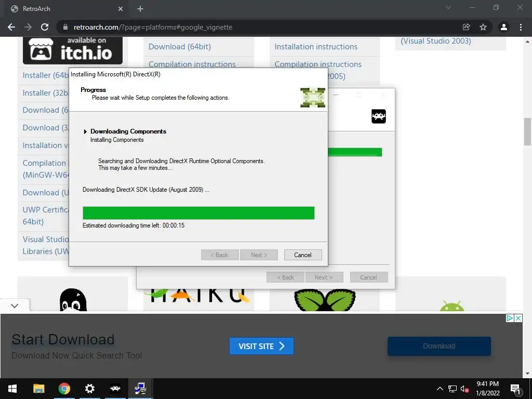Image resolution: width=532 pixels, height=399 pixels.
Task: Click the itch.io availability badge
Action: (73, 50)
